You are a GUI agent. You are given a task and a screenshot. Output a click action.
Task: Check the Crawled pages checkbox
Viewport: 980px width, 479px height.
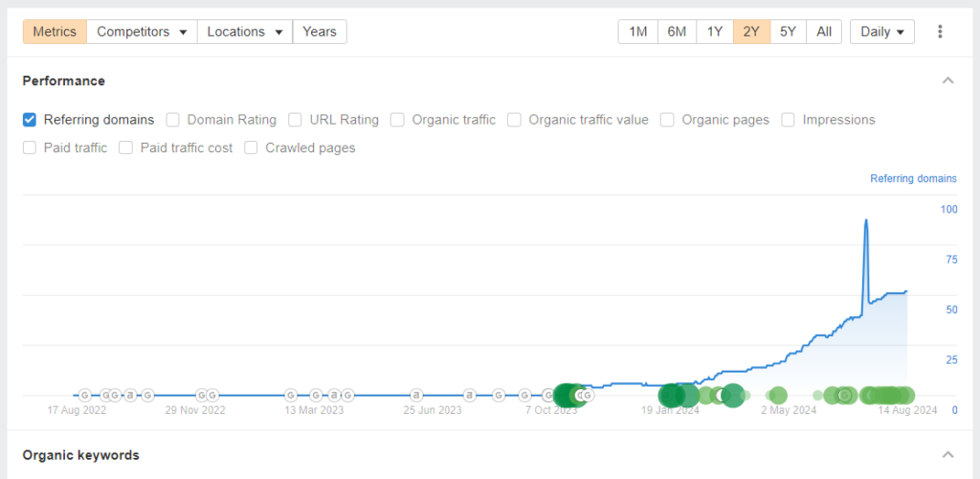[x=252, y=148]
